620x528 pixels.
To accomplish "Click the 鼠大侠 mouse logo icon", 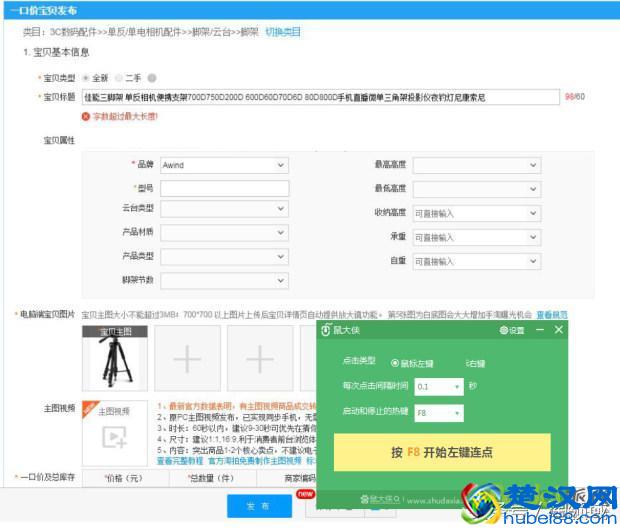I will 325,330.
